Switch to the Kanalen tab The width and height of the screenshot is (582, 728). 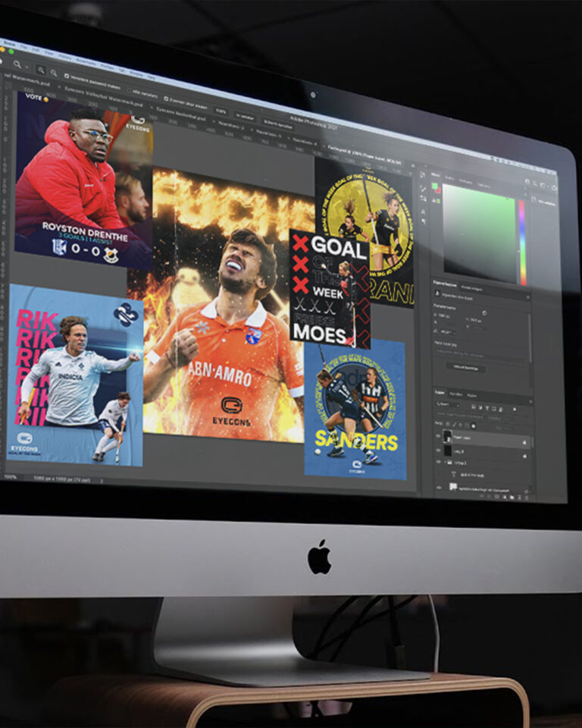click(x=456, y=394)
